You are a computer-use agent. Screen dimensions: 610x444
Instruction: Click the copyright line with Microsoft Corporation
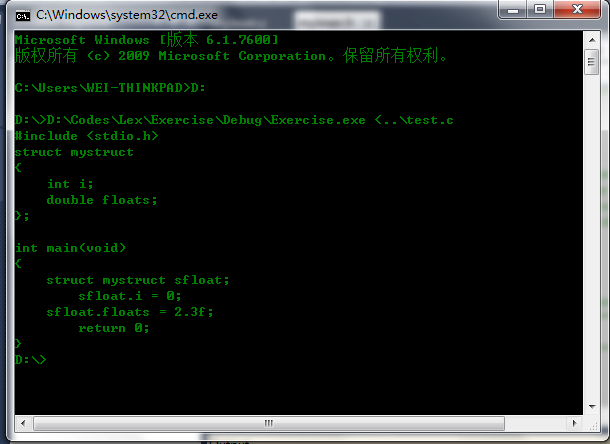231,56
